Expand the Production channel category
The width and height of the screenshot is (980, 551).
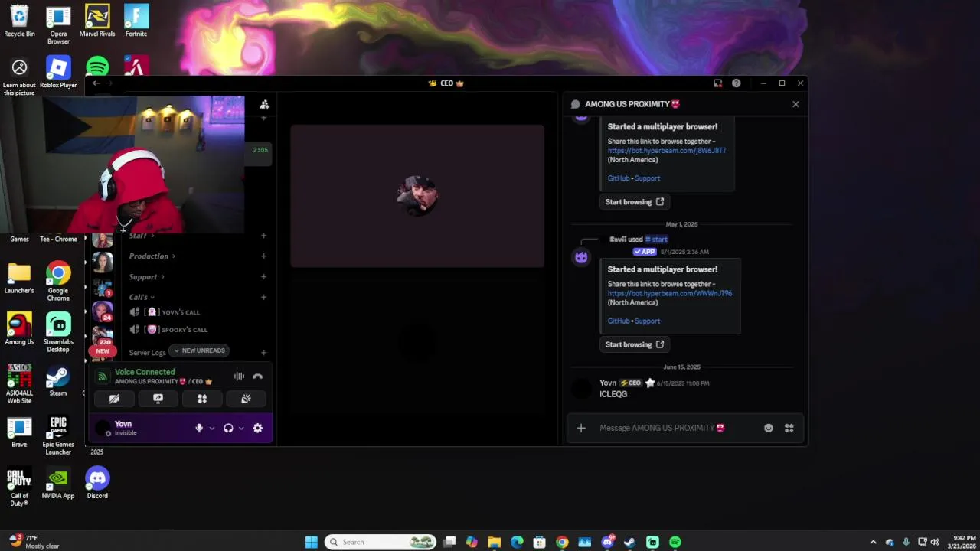pyautogui.click(x=152, y=256)
